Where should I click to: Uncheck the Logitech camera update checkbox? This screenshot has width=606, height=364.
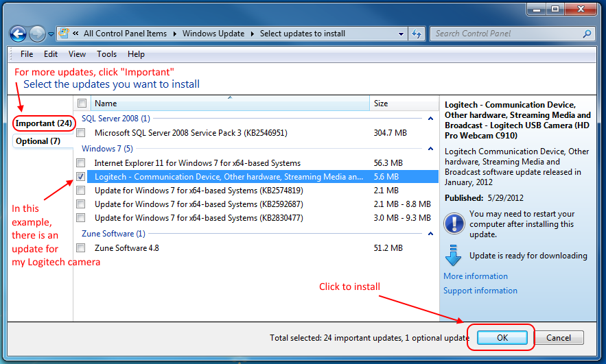click(x=81, y=177)
